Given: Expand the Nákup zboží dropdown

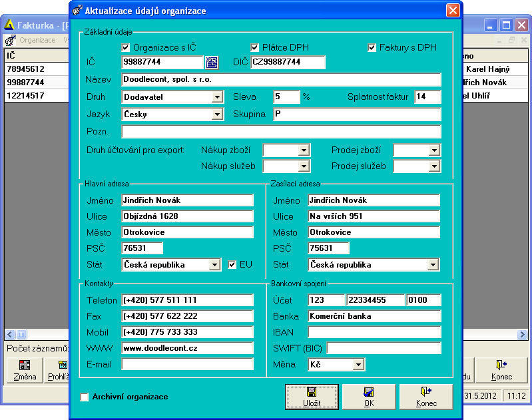Looking at the screenshot, I should pos(304,150).
